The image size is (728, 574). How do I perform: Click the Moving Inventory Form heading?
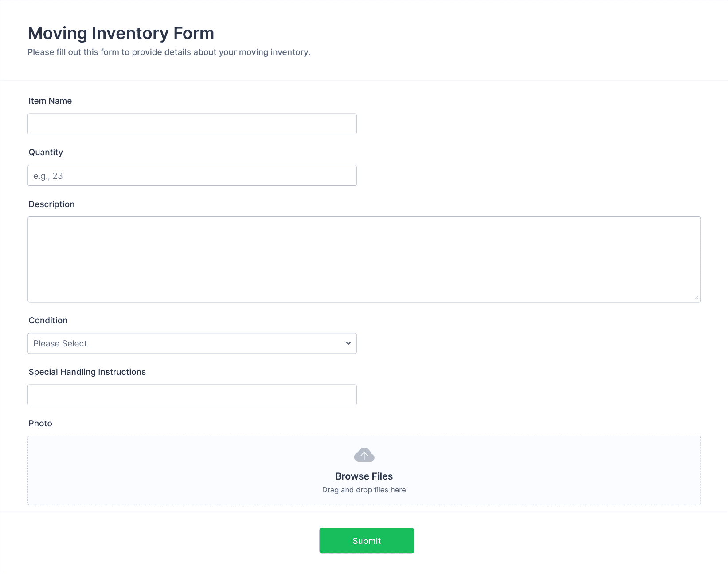(x=121, y=33)
